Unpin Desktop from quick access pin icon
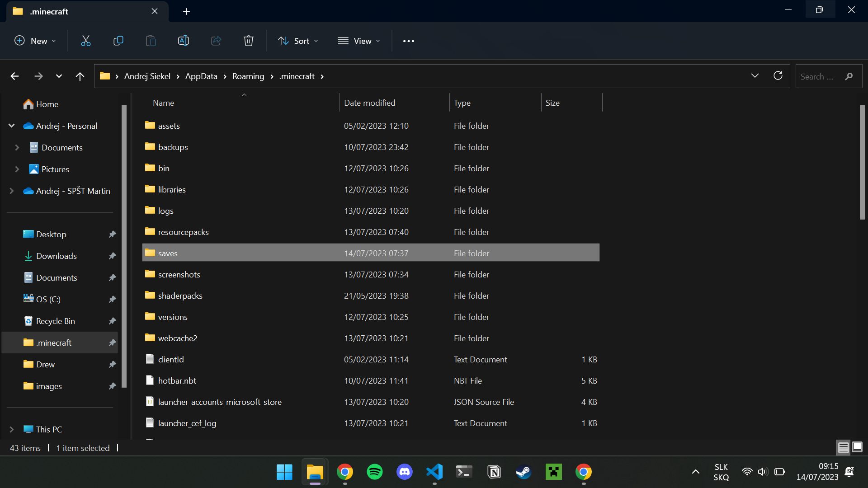Viewport: 868px width, 488px height. pyautogui.click(x=112, y=235)
